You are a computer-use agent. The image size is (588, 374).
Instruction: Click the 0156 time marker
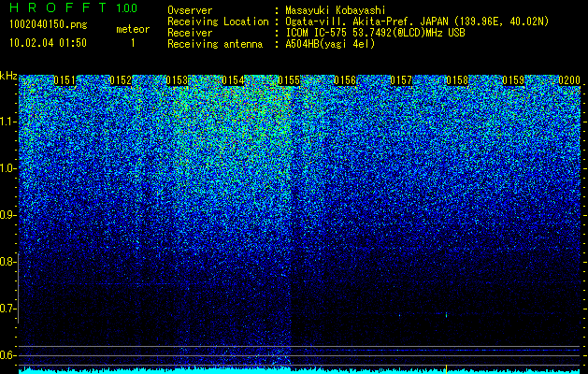pos(345,80)
